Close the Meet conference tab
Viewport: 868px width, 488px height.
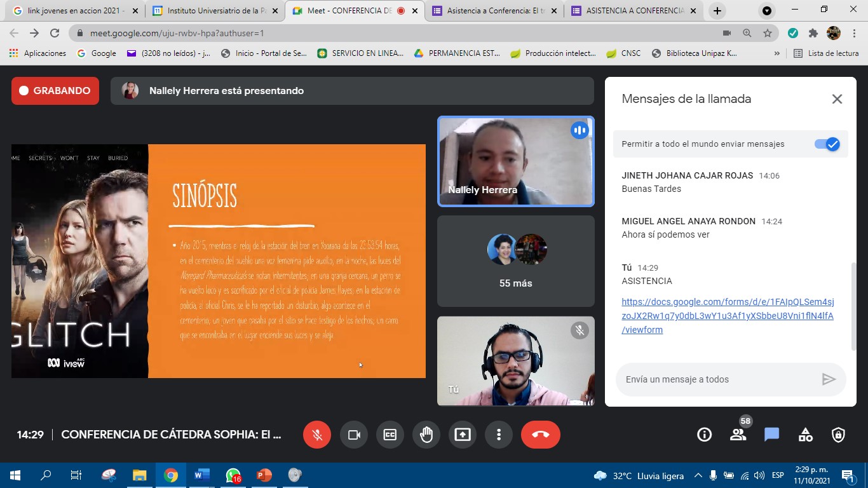click(415, 11)
